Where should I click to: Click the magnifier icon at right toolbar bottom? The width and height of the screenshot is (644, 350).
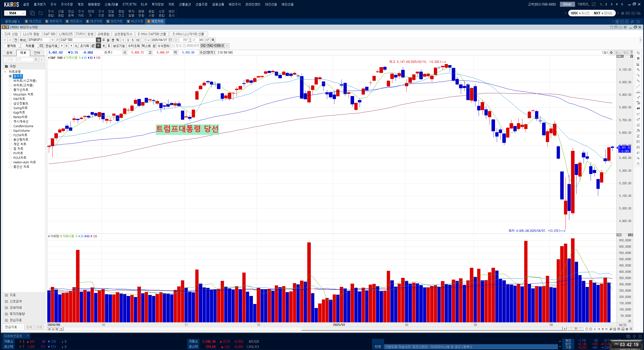[x=638, y=164]
